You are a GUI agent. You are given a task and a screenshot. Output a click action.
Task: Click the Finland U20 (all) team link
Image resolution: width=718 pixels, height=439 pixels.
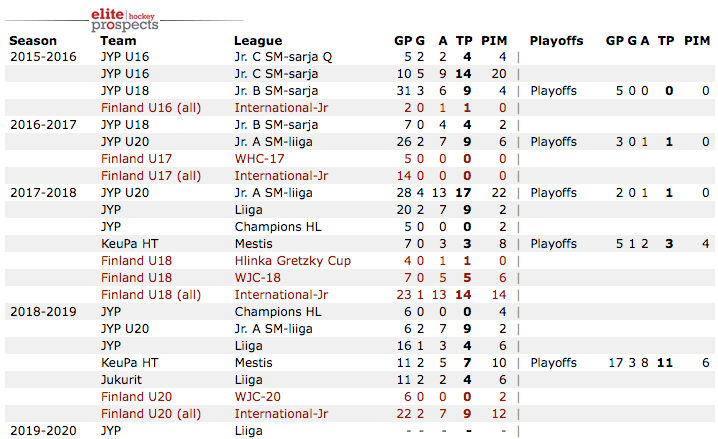[x=149, y=413]
